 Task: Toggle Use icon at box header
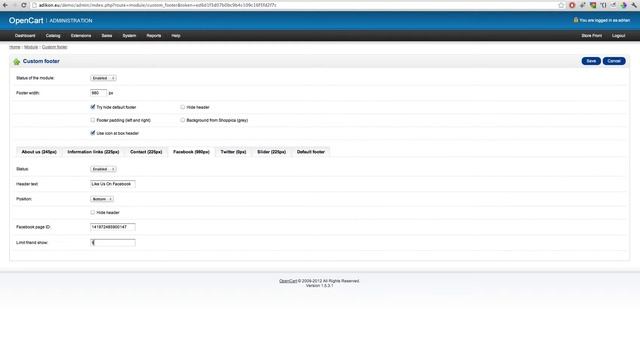[x=93, y=133]
